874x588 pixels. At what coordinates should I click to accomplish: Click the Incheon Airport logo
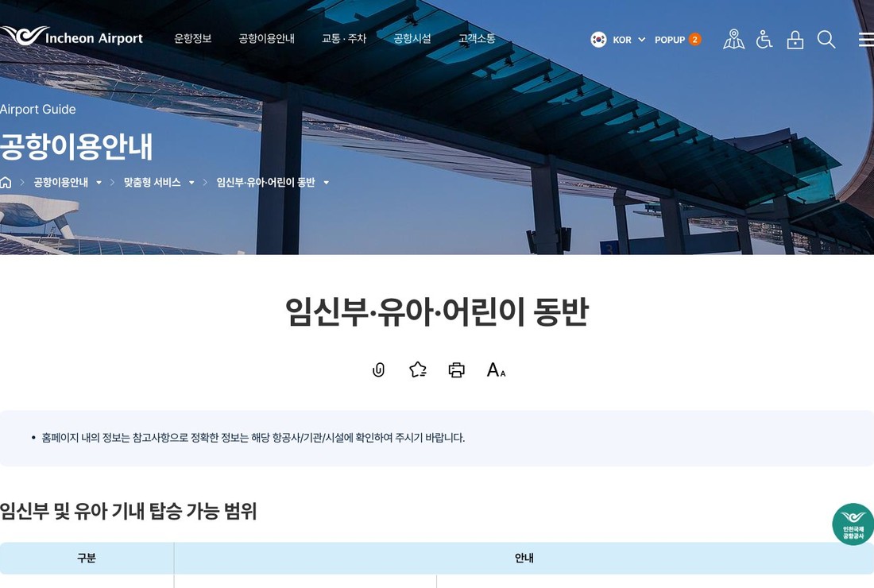(x=72, y=37)
